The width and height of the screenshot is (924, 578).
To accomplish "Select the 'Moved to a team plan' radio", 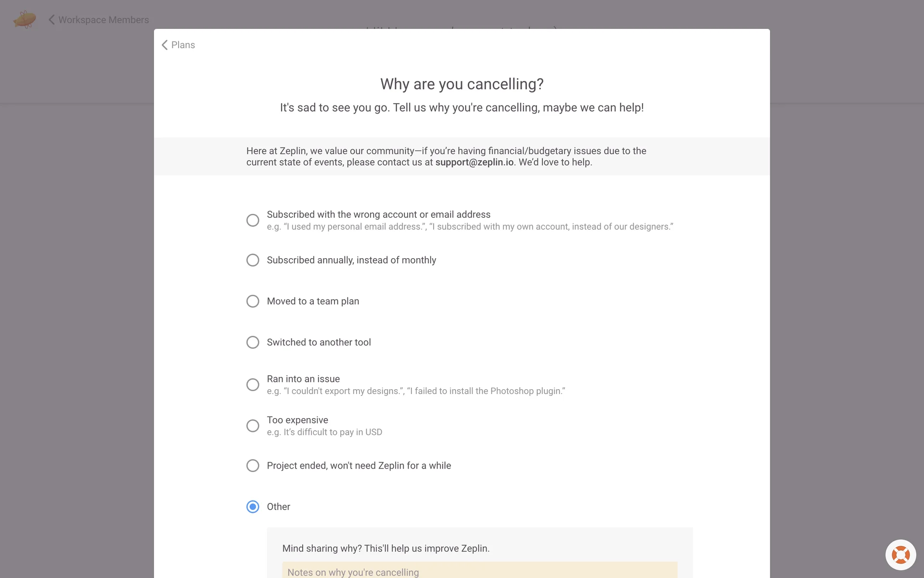I will [253, 301].
